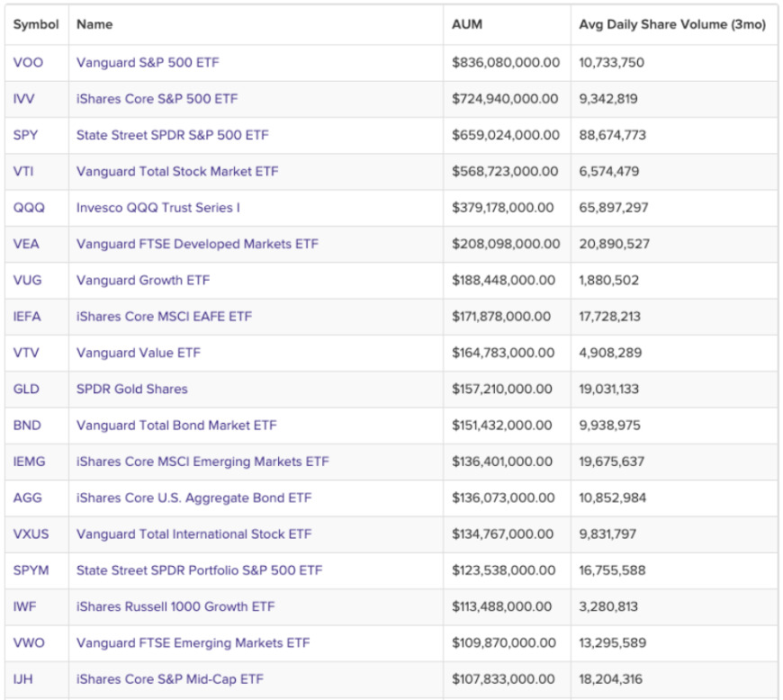Click the SPYM symbol link
This screenshot has height=700, width=783.
[x=32, y=570]
